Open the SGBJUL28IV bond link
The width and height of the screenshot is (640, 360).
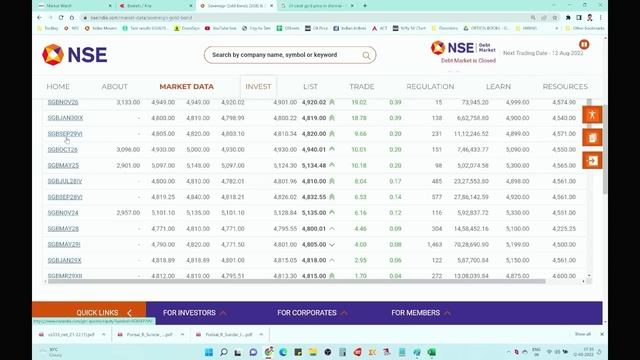pos(65,181)
